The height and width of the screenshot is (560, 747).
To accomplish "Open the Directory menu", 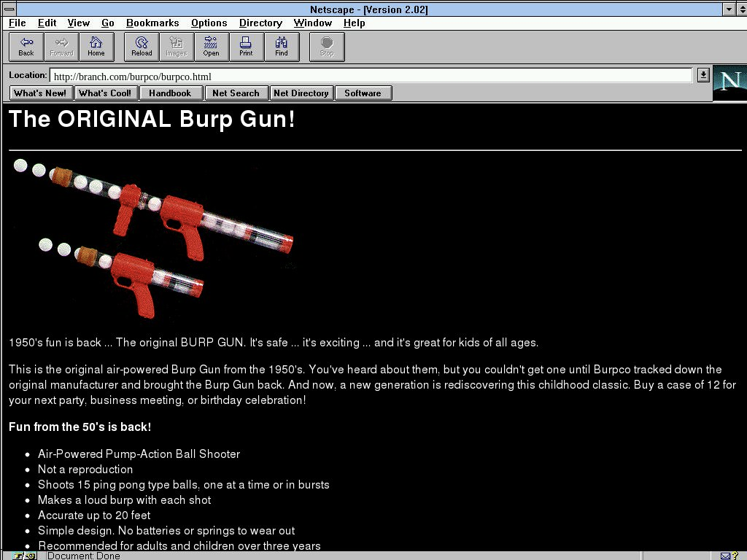I will tap(260, 23).
